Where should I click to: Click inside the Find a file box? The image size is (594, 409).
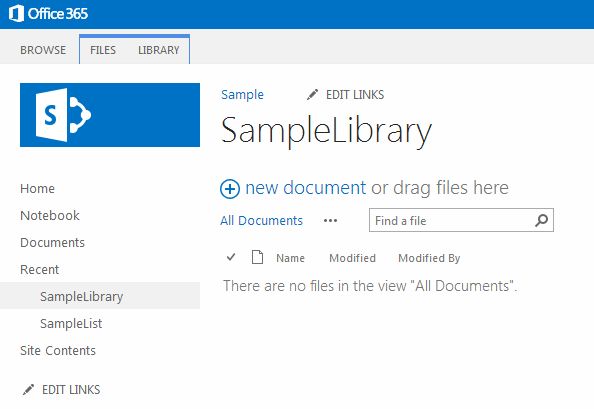point(453,220)
